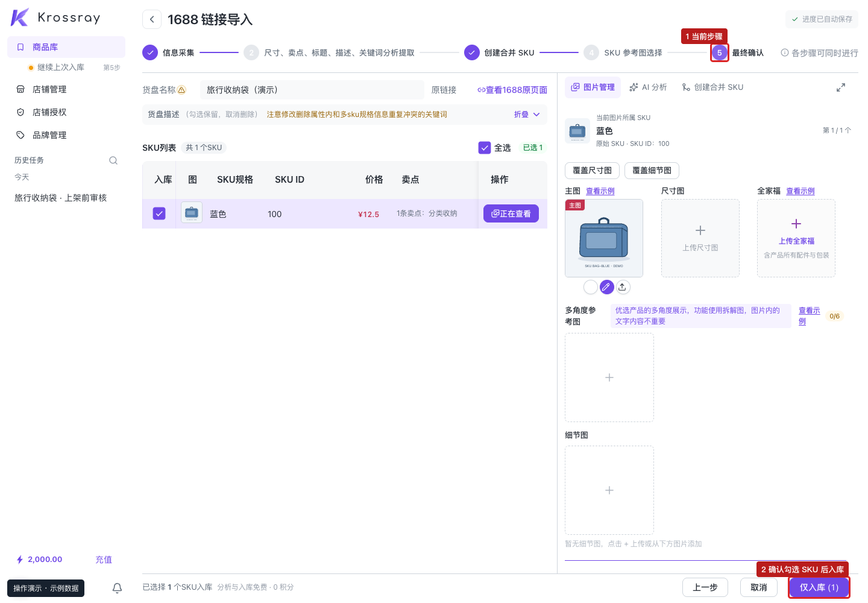Go back using the arrow beside 1688 链接导入

click(x=152, y=19)
